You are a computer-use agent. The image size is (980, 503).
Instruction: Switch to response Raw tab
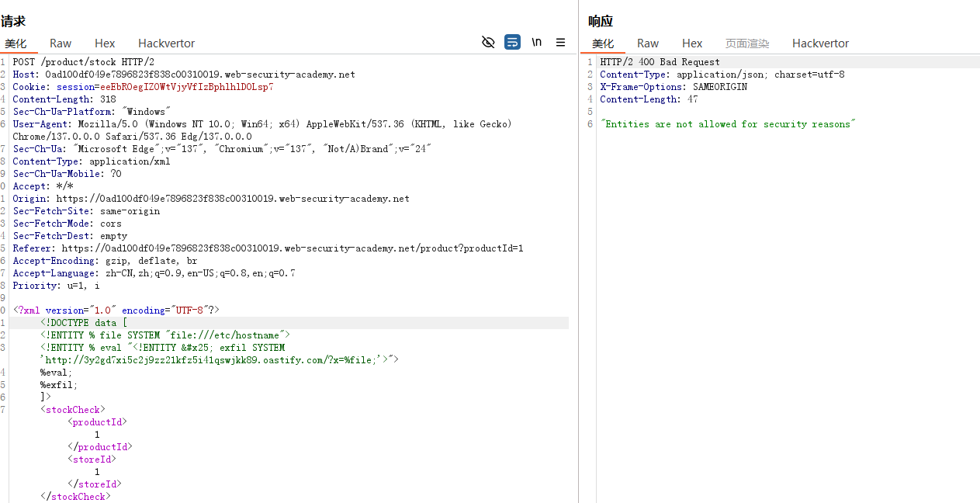pyautogui.click(x=648, y=43)
